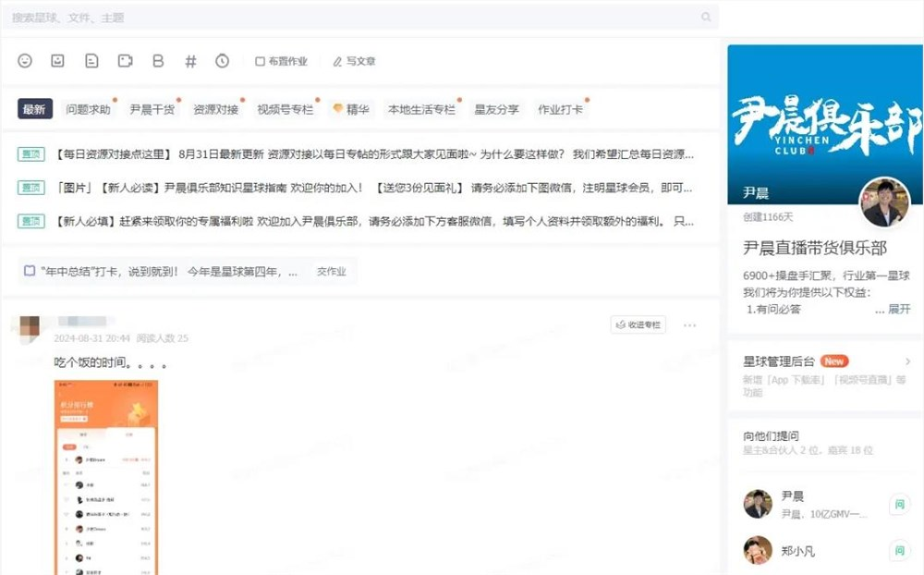This screenshot has height=575, width=924.
Task: Click the 问 button beside 尹晨
Action: coord(899,504)
